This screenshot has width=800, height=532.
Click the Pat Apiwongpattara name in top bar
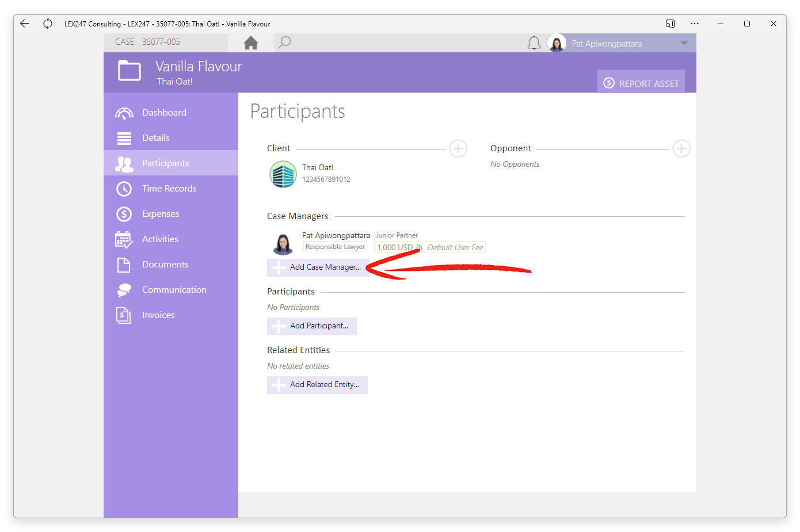(607, 44)
